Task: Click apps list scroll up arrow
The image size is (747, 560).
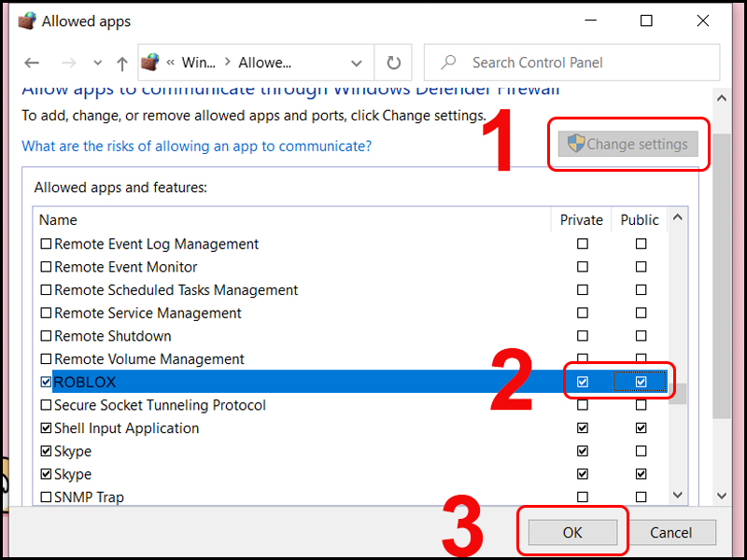Action: [x=678, y=217]
